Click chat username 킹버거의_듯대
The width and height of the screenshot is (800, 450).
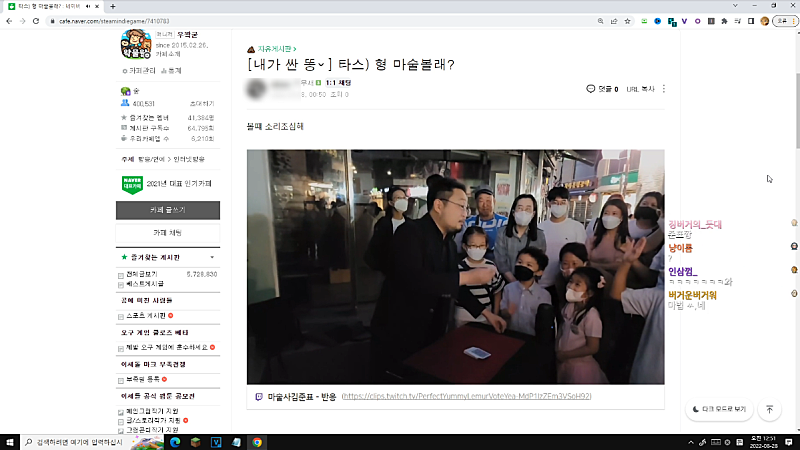(x=695, y=224)
